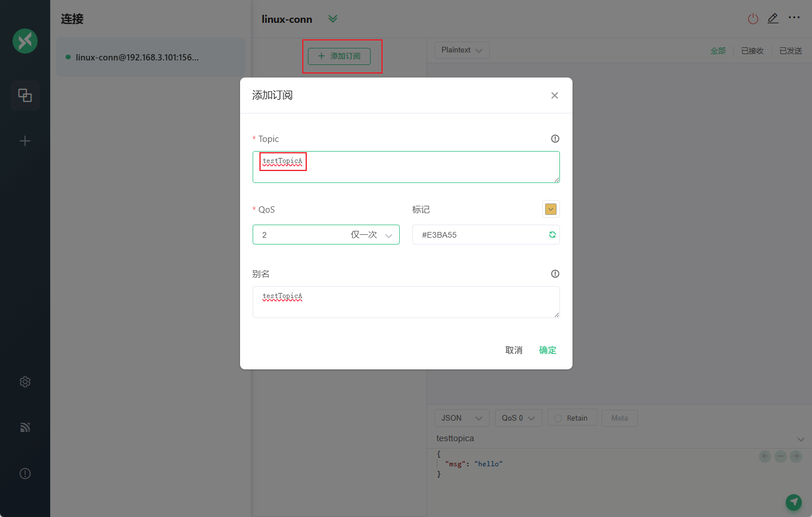Image resolution: width=812 pixels, height=517 pixels.
Task: Open the yellow color swatch picker
Action: [550, 209]
